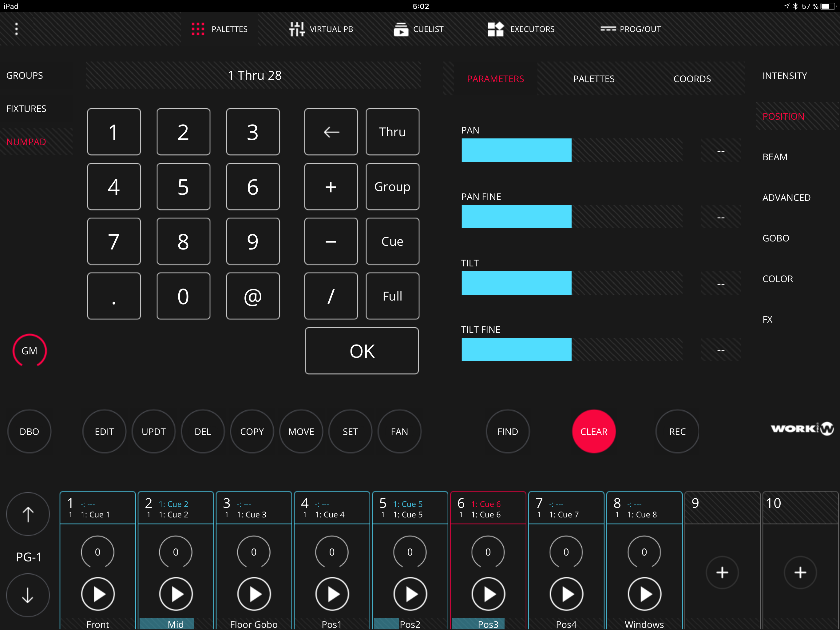Open the Cuelist view
The height and width of the screenshot is (630, 840).
[x=418, y=29]
